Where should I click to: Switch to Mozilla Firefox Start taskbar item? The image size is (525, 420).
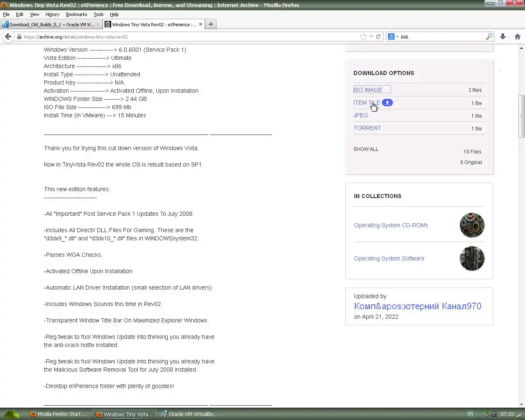tap(59, 414)
